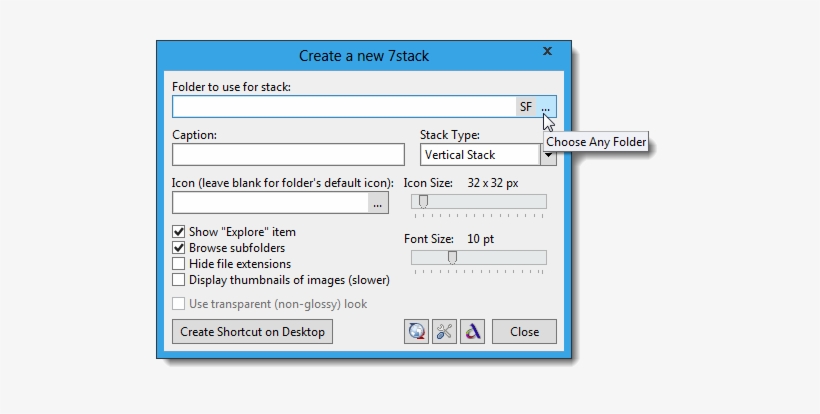
Task: Click the Close button
Action: (x=524, y=331)
